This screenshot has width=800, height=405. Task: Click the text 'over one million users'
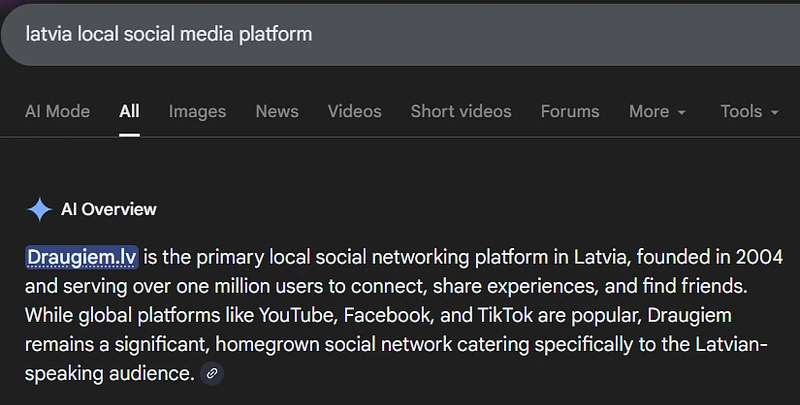(228, 286)
